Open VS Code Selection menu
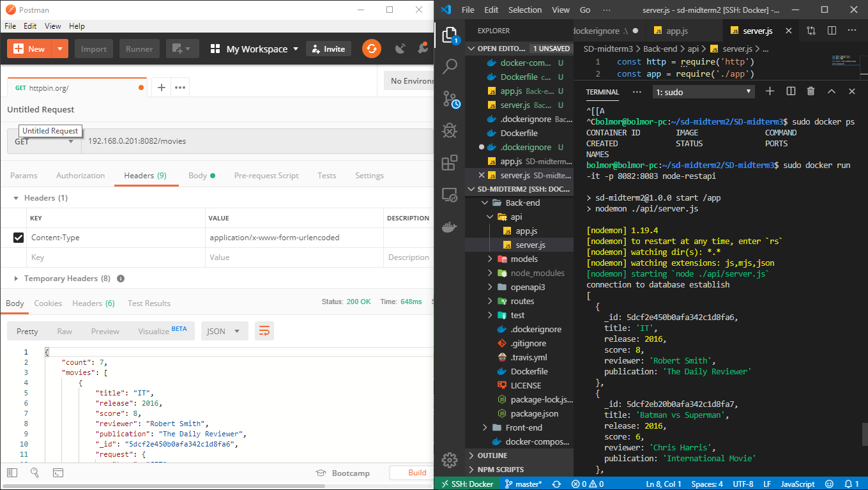The image size is (868, 490). click(x=525, y=10)
